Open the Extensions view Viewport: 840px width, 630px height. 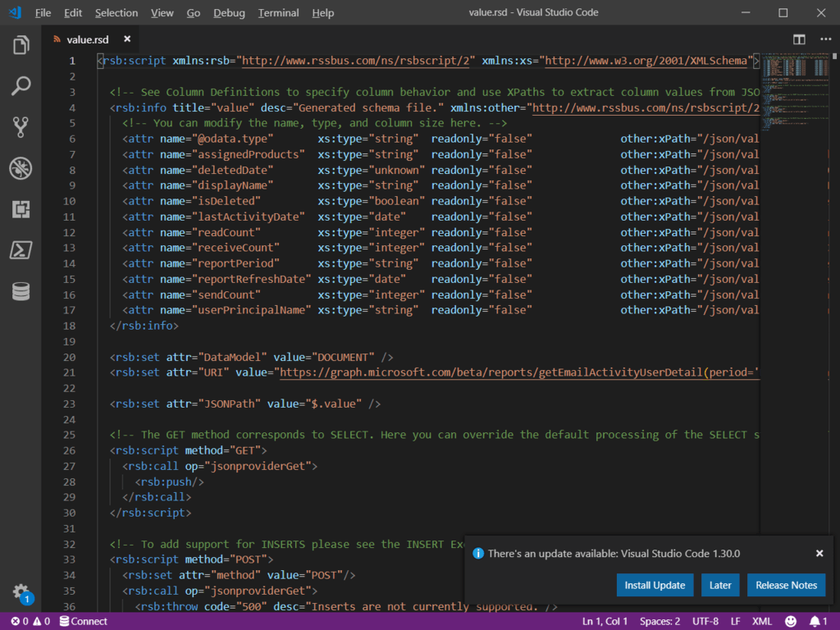click(21, 209)
